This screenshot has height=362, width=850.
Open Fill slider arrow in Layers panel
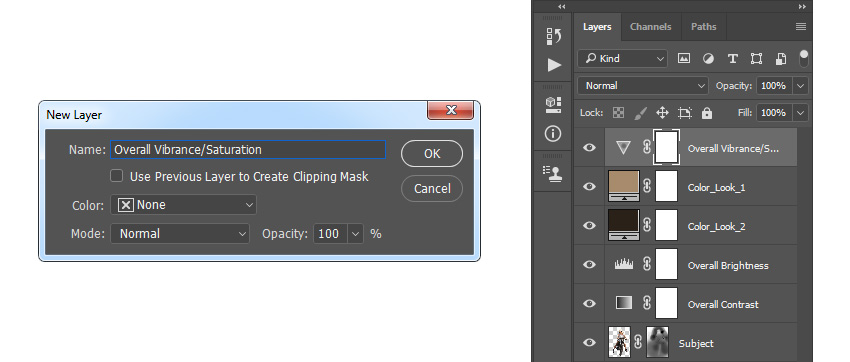point(801,113)
